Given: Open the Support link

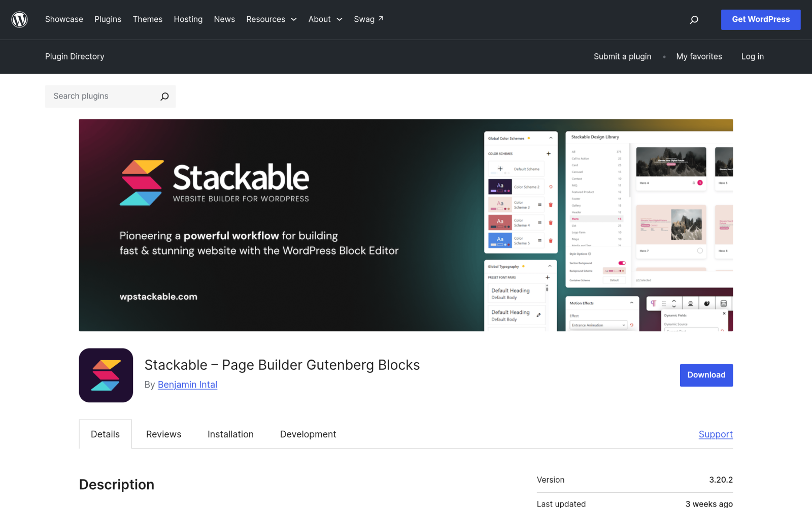Looking at the screenshot, I should pyautogui.click(x=716, y=434).
